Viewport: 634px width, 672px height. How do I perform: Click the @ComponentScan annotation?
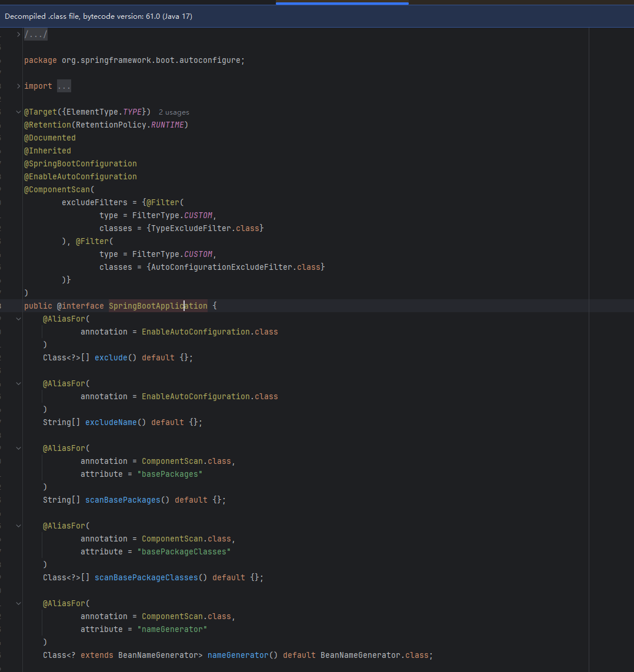pyautogui.click(x=57, y=189)
